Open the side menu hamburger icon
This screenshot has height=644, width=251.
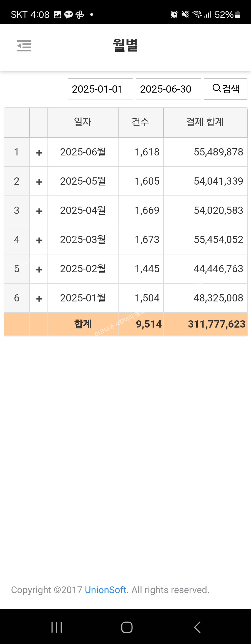click(x=24, y=46)
